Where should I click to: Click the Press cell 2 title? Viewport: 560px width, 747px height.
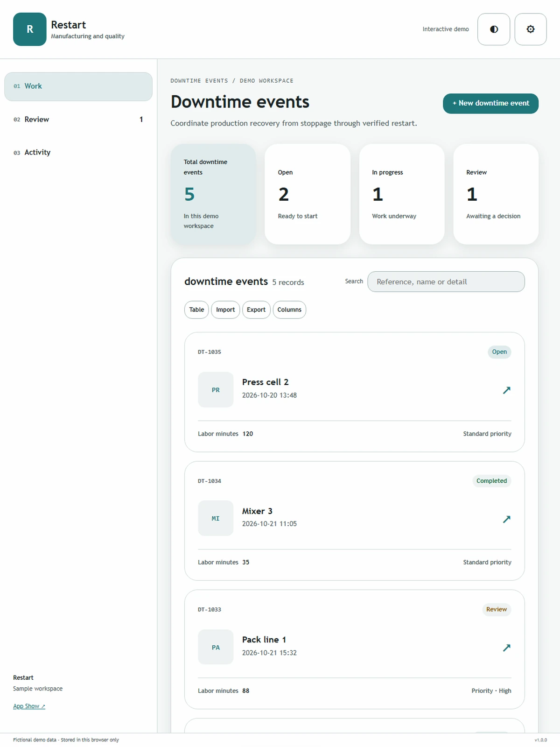(265, 382)
